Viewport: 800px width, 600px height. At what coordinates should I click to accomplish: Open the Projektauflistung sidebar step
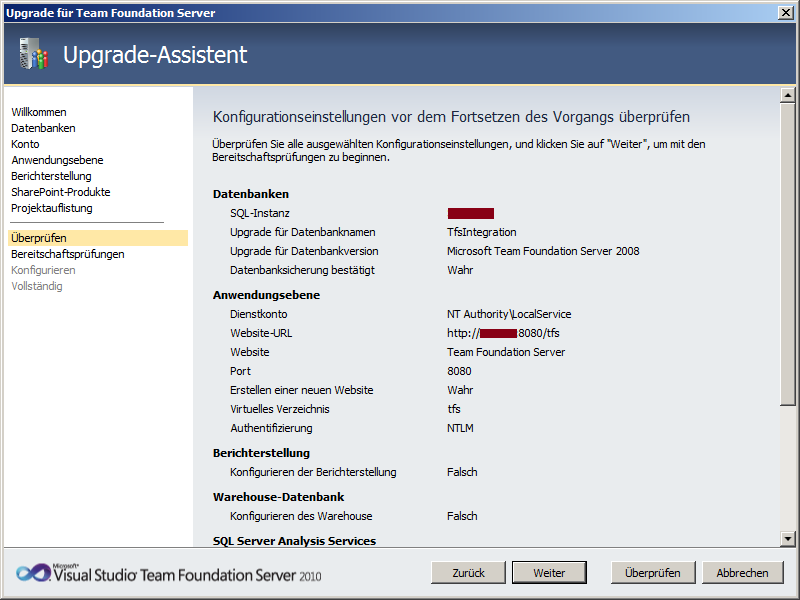(52, 208)
